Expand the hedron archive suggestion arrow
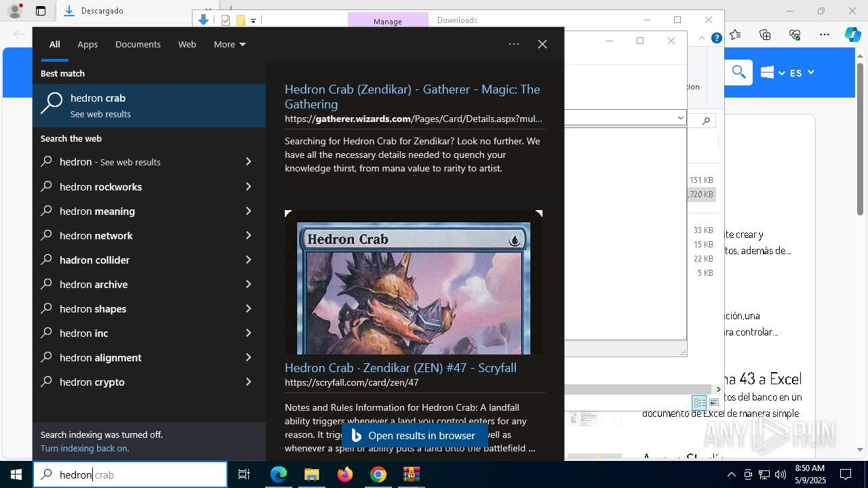 [248, 284]
